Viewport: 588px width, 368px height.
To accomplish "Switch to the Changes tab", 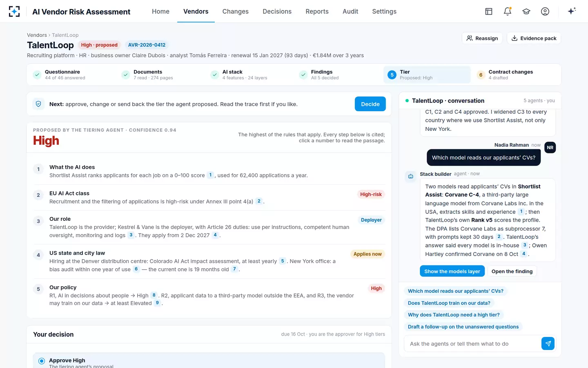I will tap(235, 11).
